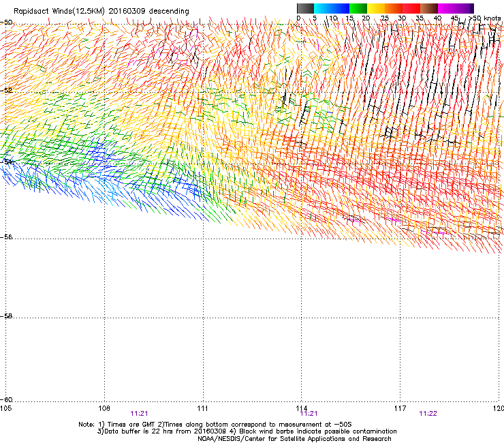Viewport: 504px width, 443px height.
Task: Click the legend tick label '40'
Action: (x=437, y=18)
